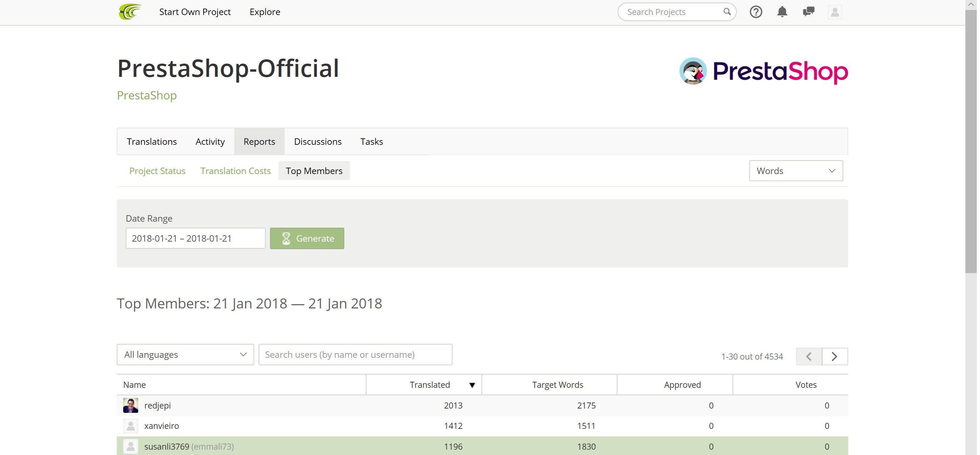Switch to the Tasks tab

[371, 142]
